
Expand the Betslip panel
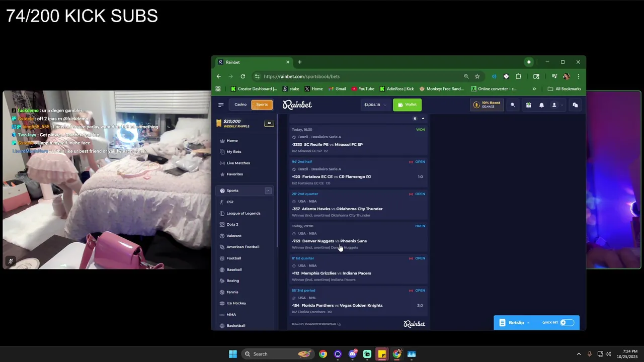(516, 323)
